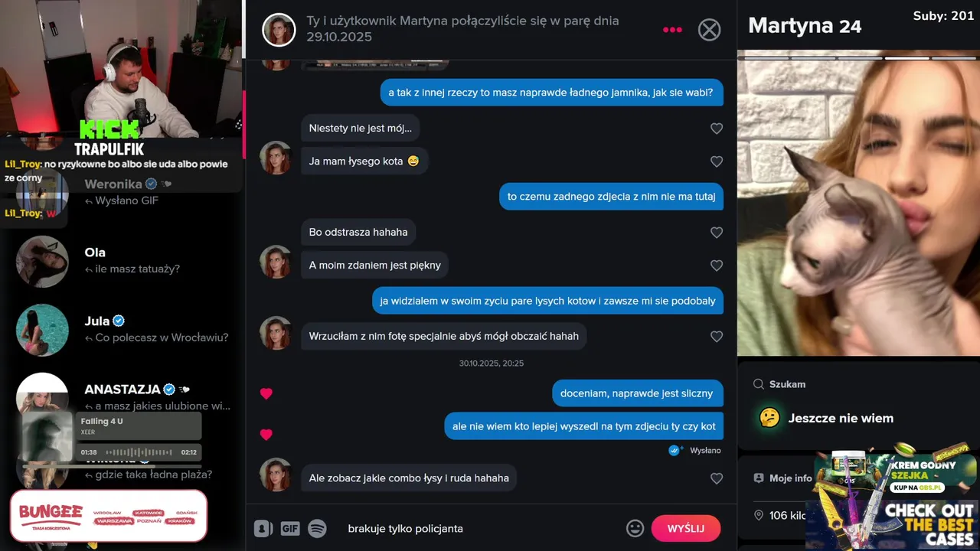Send the message with WYŚLIJ button
The height and width of the screenshot is (551, 980).
686,528
